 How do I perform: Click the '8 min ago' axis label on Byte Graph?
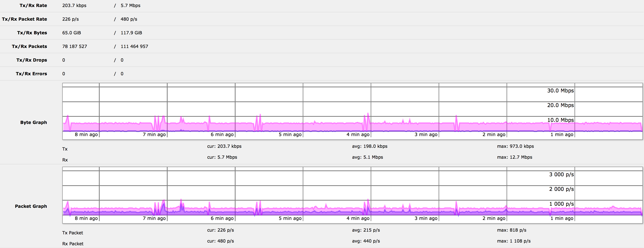pyautogui.click(x=86, y=134)
